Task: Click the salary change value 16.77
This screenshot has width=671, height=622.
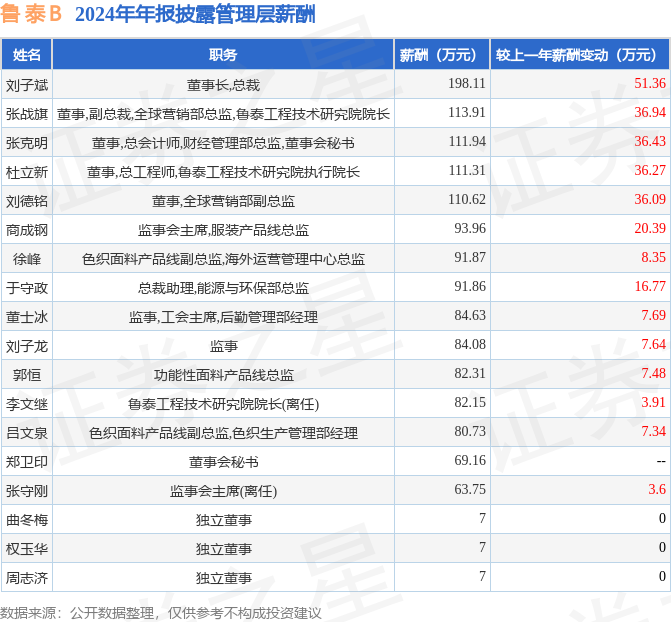Action: [x=650, y=286]
